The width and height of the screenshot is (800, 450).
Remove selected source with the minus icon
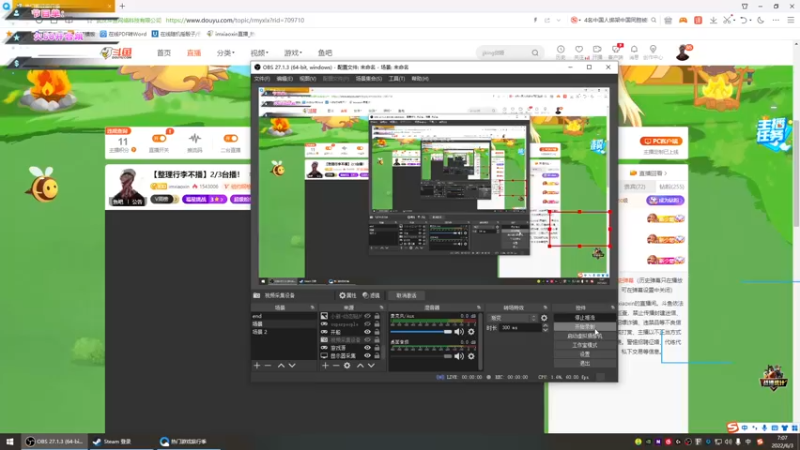pos(336,365)
